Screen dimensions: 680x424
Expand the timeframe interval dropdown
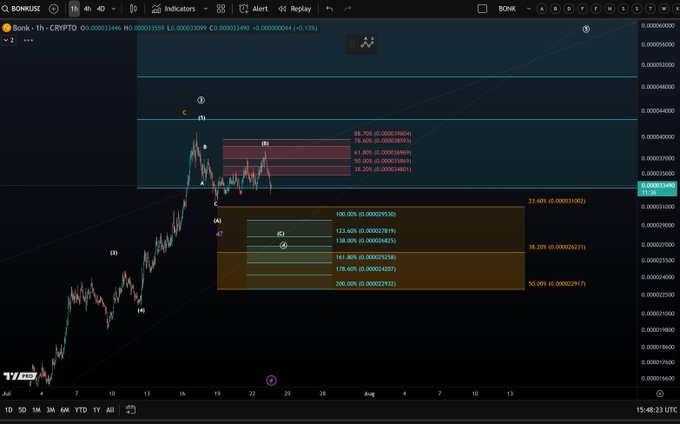coord(114,9)
